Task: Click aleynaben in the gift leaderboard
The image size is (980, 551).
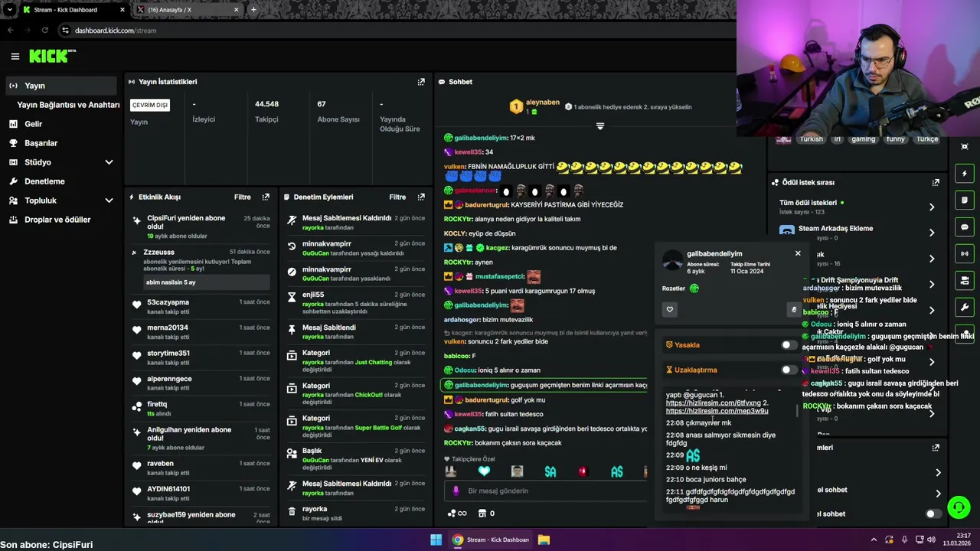Action: pyautogui.click(x=542, y=103)
